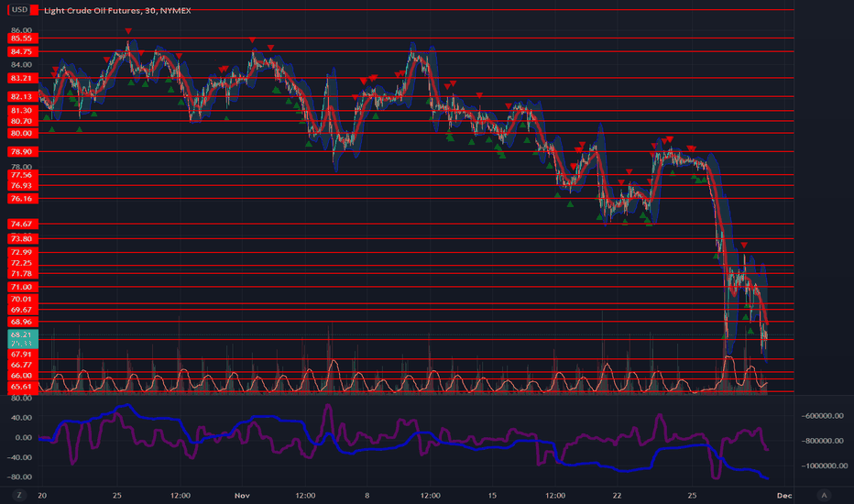Click the 78.90 red price label
This screenshot has height=504, width=854.
(22, 151)
